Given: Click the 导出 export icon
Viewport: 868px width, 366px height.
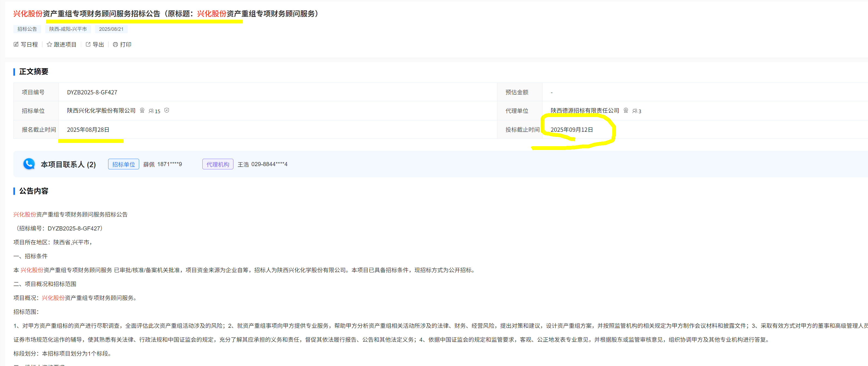Looking at the screenshot, I should [88, 44].
